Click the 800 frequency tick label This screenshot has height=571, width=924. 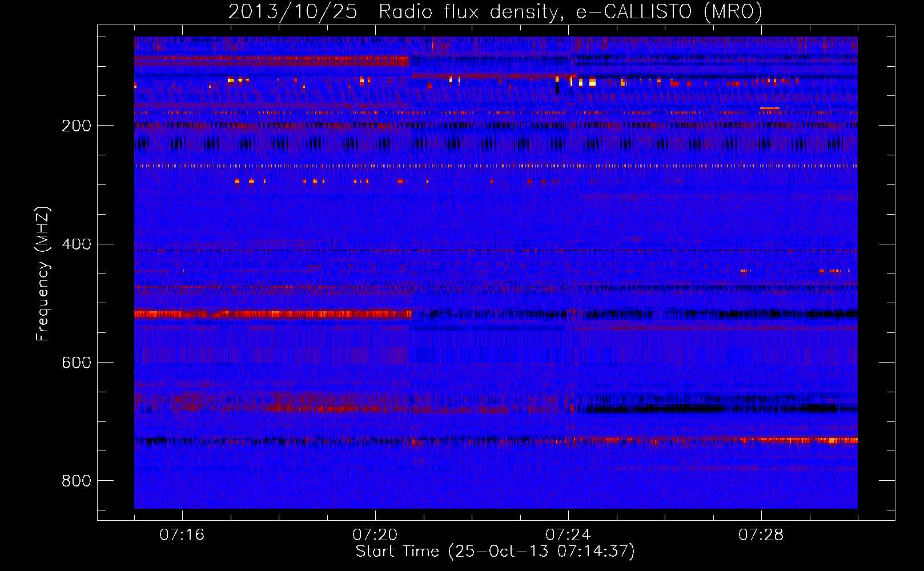(x=77, y=481)
